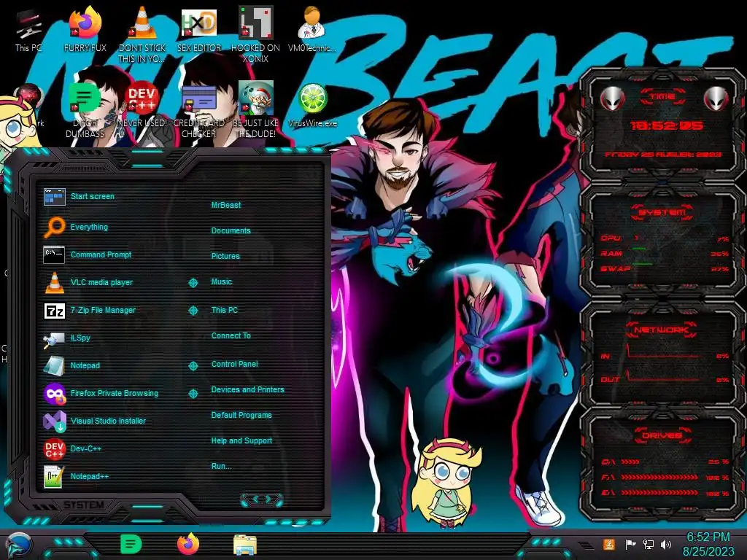Click the SWAP usage row in System widget

(664, 268)
